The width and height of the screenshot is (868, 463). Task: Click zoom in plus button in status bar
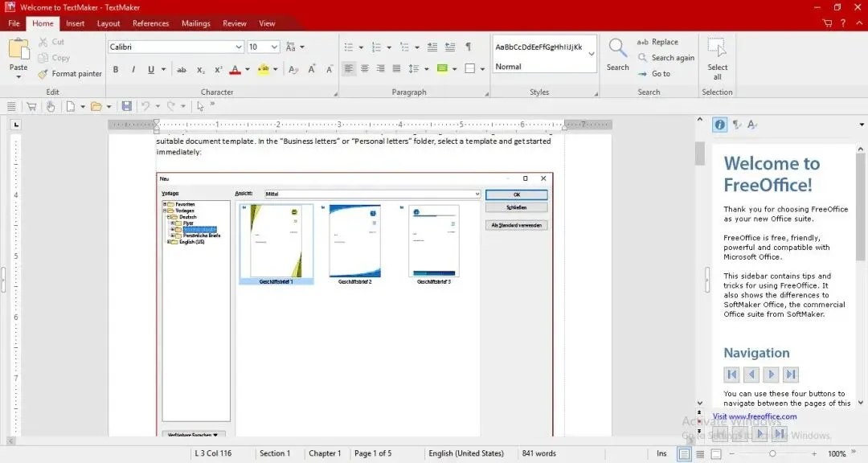coord(813,453)
